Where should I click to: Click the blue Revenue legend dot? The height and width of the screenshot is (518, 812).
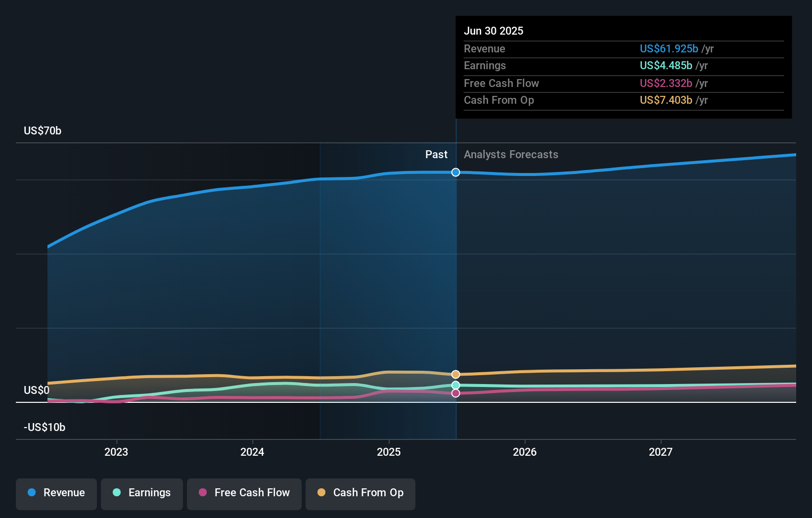pyautogui.click(x=32, y=492)
